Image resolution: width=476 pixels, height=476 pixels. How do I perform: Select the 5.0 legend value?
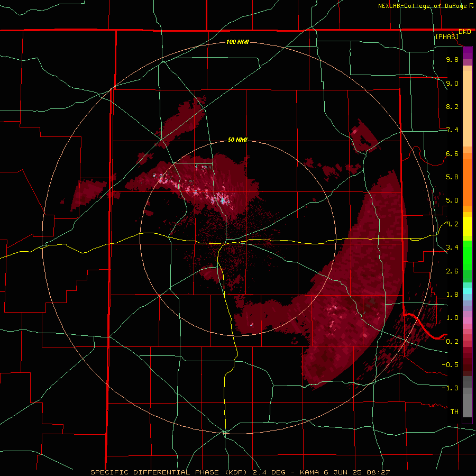452,200
